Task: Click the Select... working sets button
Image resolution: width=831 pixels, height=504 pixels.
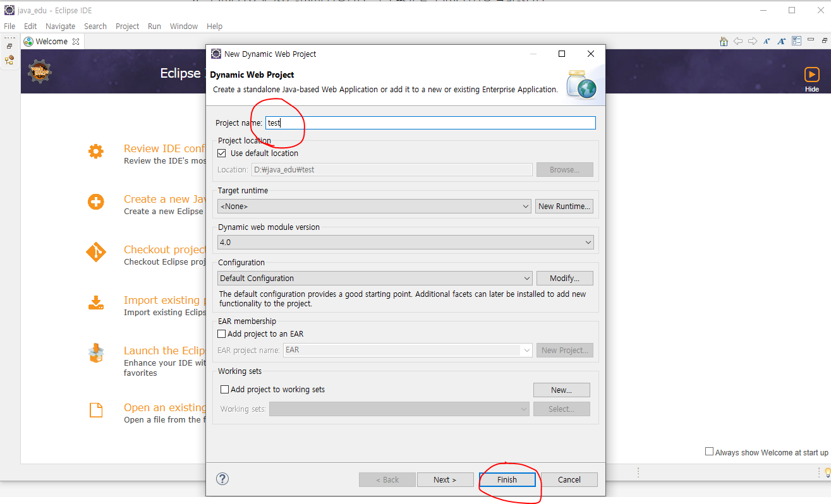Action: click(562, 409)
